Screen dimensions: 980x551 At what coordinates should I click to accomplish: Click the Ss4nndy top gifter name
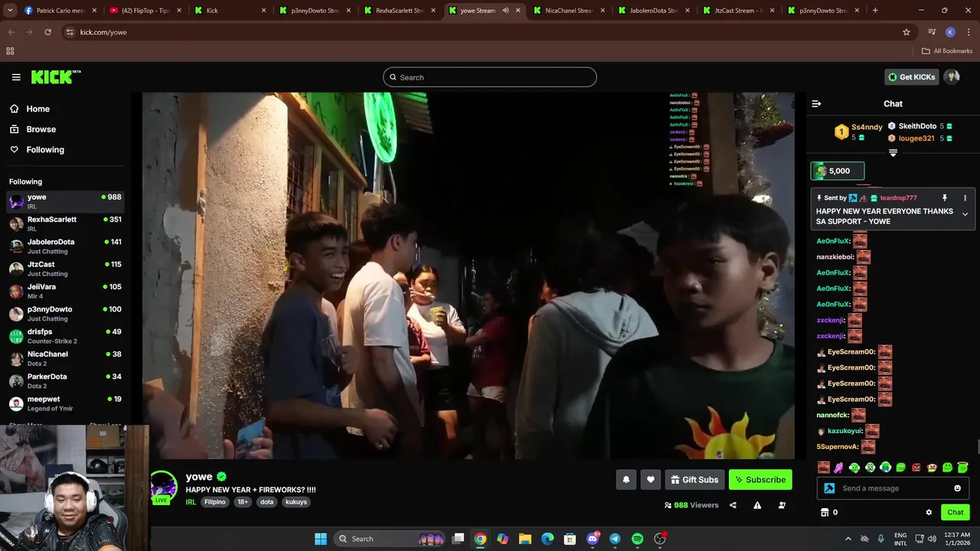[x=867, y=127]
